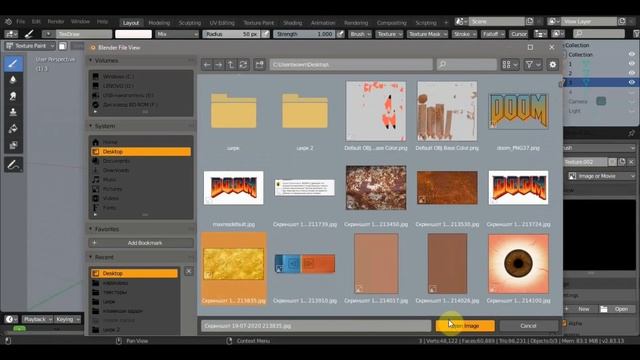Image resolution: width=640 pixels, height=360 pixels.
Task: Adjust the Radius slider
Action: pyautogui.click(x=231, y=34)
